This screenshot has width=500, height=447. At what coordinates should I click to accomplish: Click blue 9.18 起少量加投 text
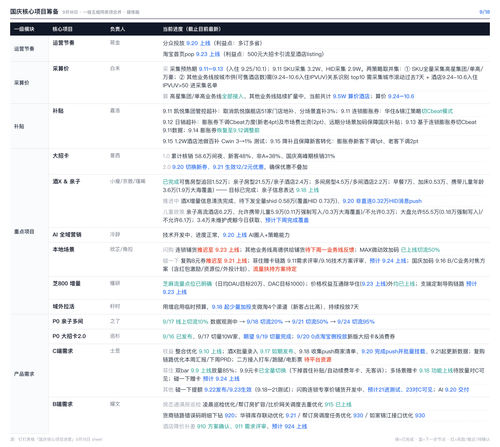tap(231, 307)
